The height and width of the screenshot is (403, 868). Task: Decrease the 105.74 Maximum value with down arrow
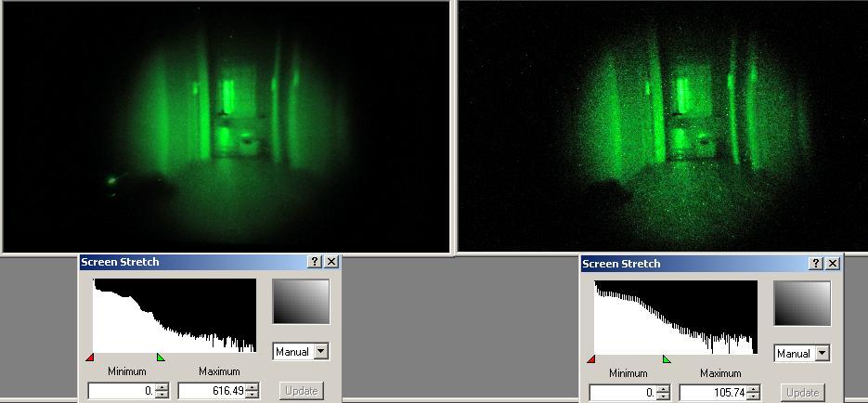754,396
